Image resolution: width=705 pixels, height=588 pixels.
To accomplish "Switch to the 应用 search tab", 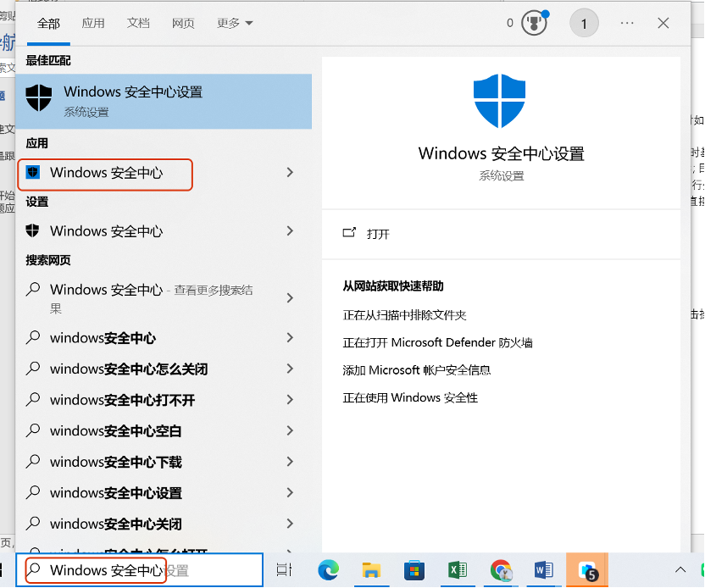I will click(93, 24).
